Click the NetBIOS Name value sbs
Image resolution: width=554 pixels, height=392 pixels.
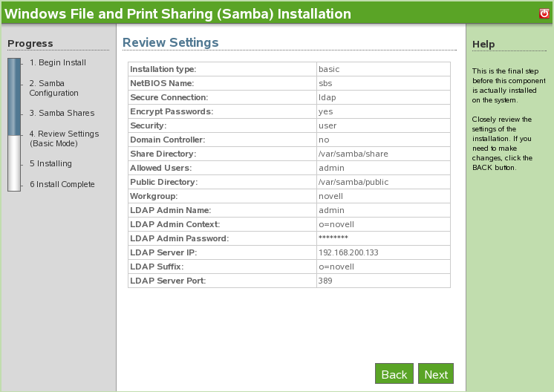click(325, 83)
